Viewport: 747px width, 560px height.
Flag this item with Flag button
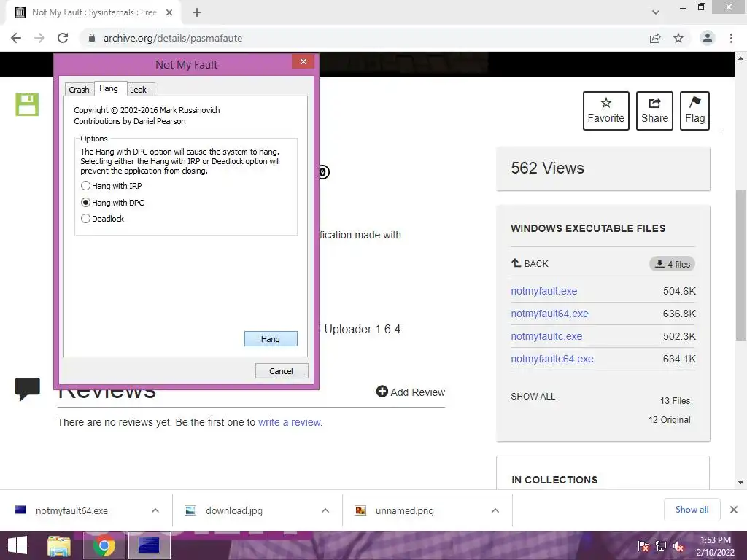(694, 111)
